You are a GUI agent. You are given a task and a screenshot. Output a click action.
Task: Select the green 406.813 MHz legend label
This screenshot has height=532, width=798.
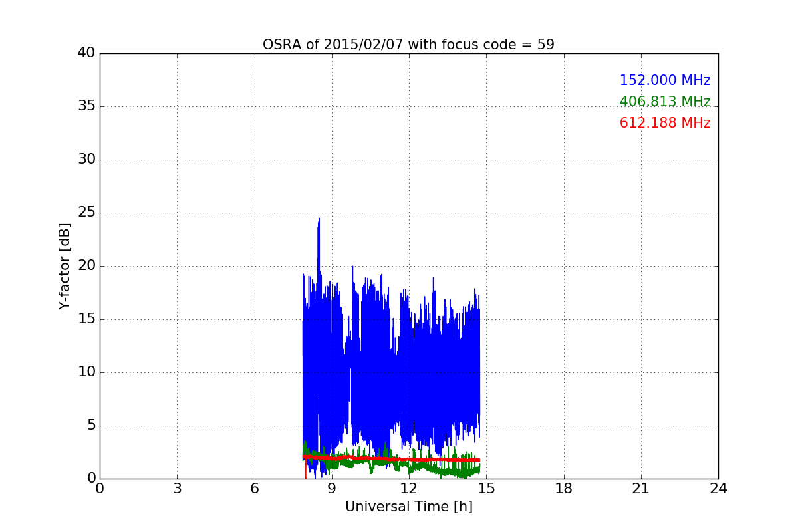point(665,102)
